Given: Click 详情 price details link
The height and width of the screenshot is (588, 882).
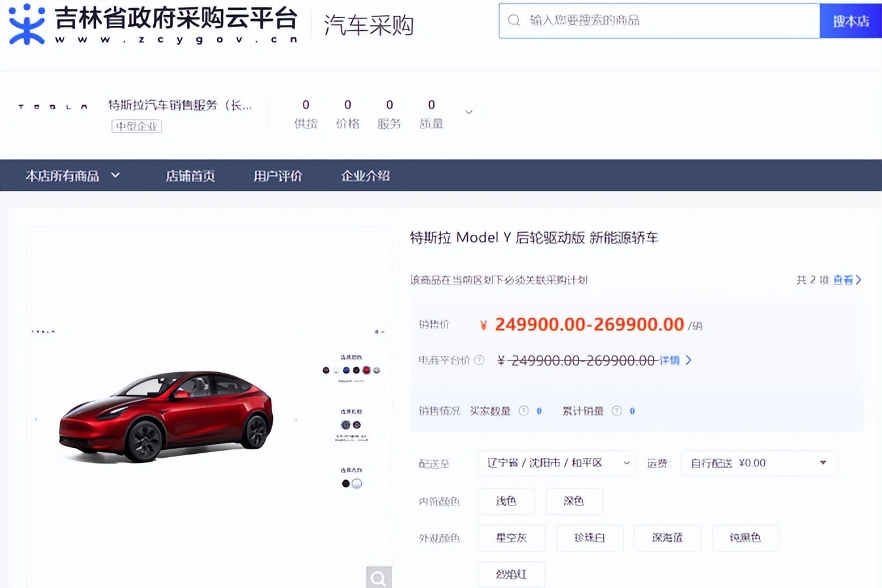Looking at the screenshot, I should coord(669,360).
